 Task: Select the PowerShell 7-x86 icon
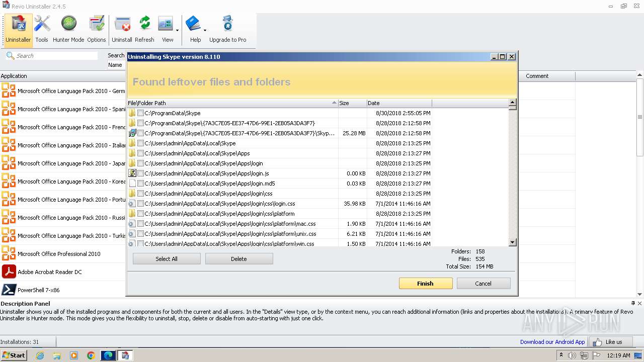pos(9,290)
